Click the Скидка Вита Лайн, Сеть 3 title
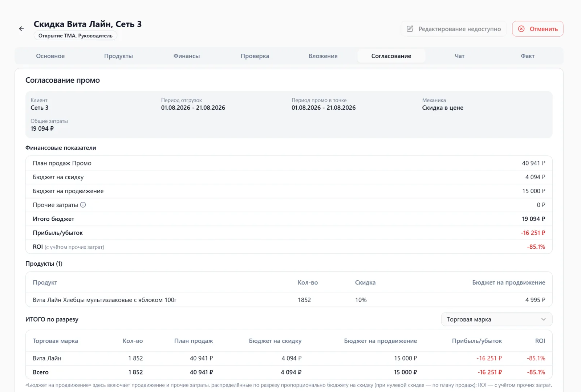 [x=88, y=24]
